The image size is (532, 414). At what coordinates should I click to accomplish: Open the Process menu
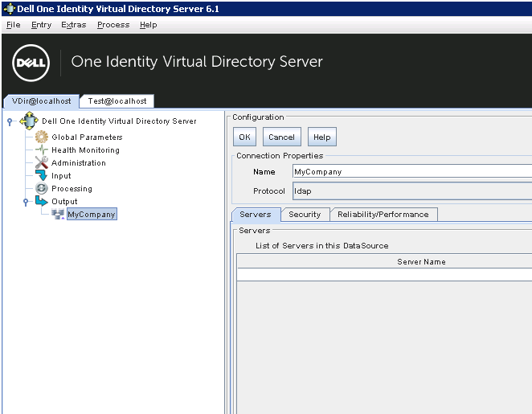[113, 25]
